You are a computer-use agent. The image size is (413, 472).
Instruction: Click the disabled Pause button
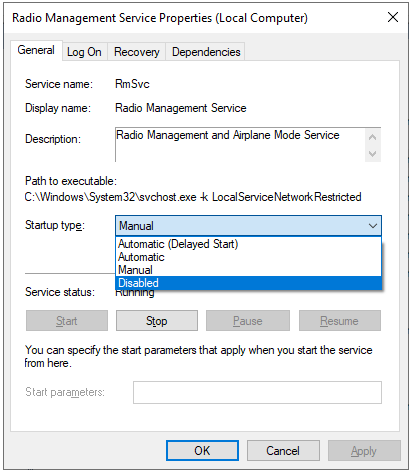pyautogui.click(x=248, y=321)
